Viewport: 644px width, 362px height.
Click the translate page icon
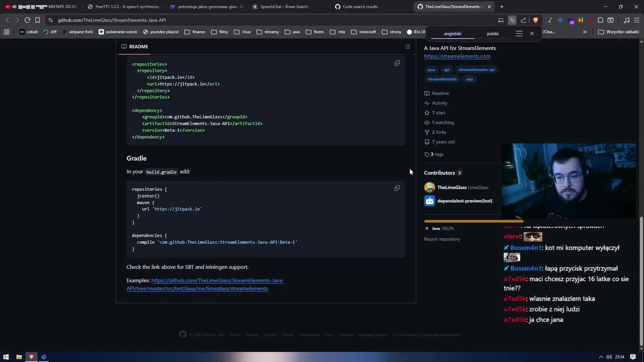512,20
